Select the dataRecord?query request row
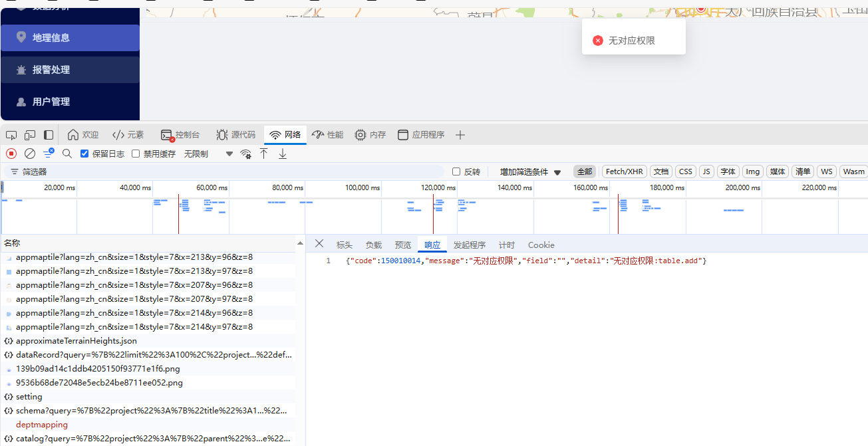 click(x=148, y=355)
